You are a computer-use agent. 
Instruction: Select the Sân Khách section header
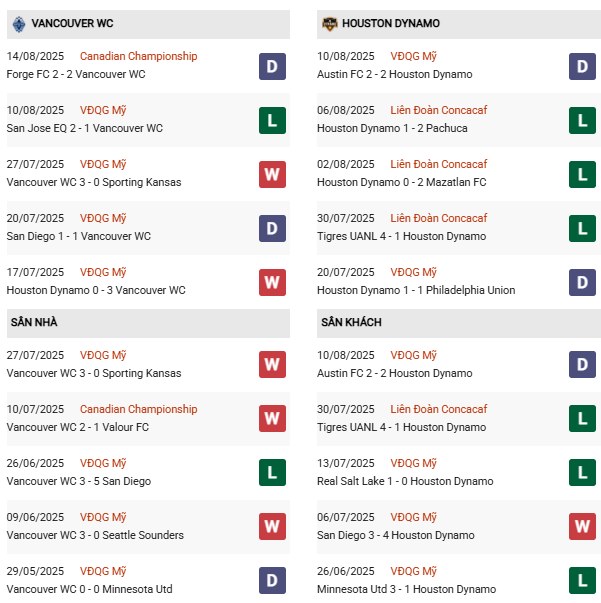point(351,323)
